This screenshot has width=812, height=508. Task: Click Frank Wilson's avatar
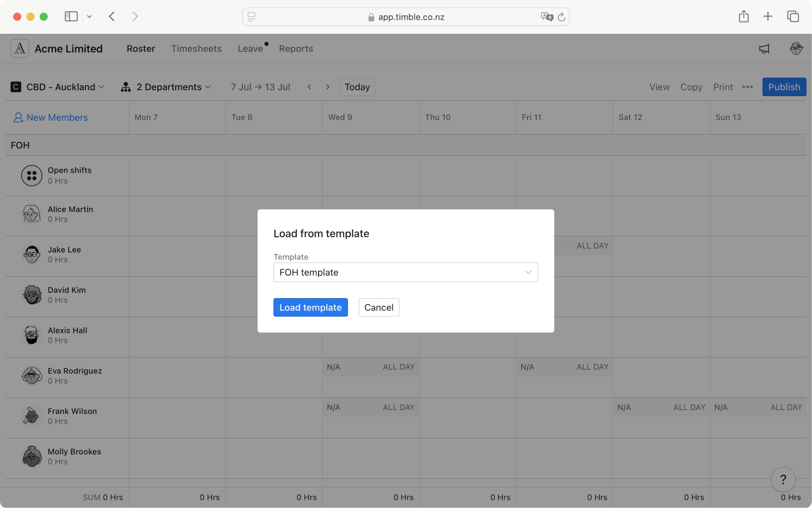(31, 416)
